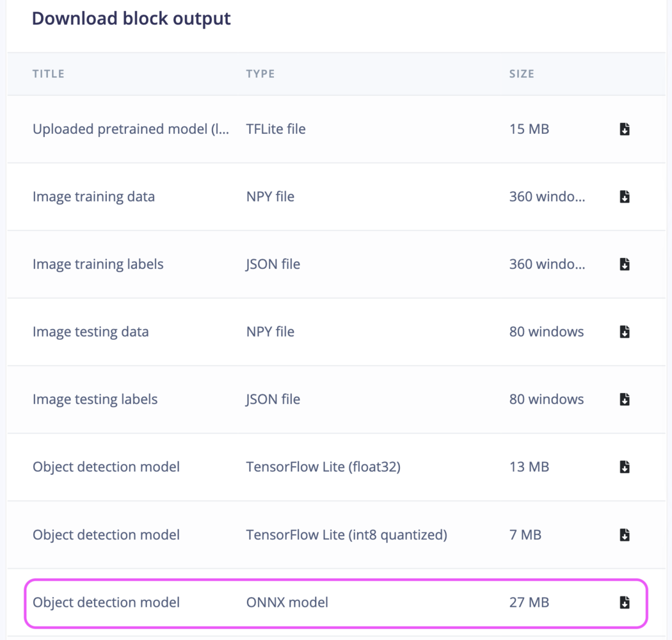Click the SIZE column header
Image resolution: width=672 pixels, height=640 pixels.
click(x=522, y=74)
